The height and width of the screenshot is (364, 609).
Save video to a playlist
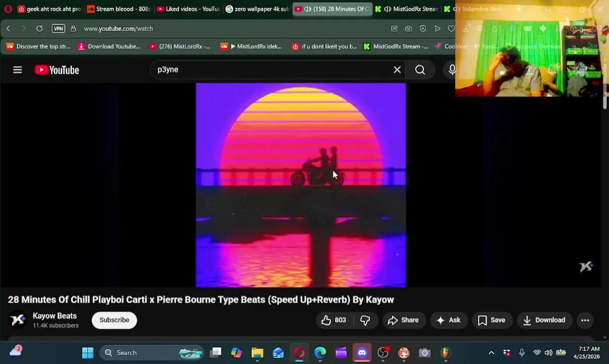[x=492, y=320]
